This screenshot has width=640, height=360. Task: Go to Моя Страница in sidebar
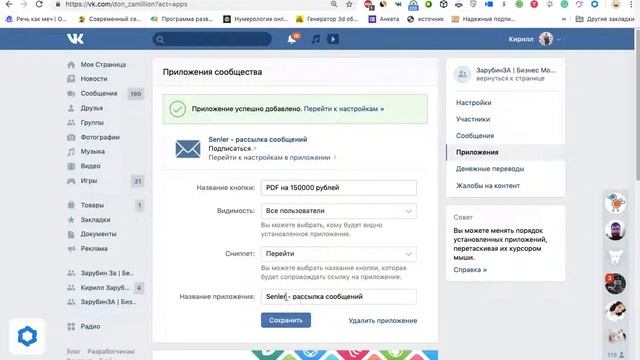[103, 64]
